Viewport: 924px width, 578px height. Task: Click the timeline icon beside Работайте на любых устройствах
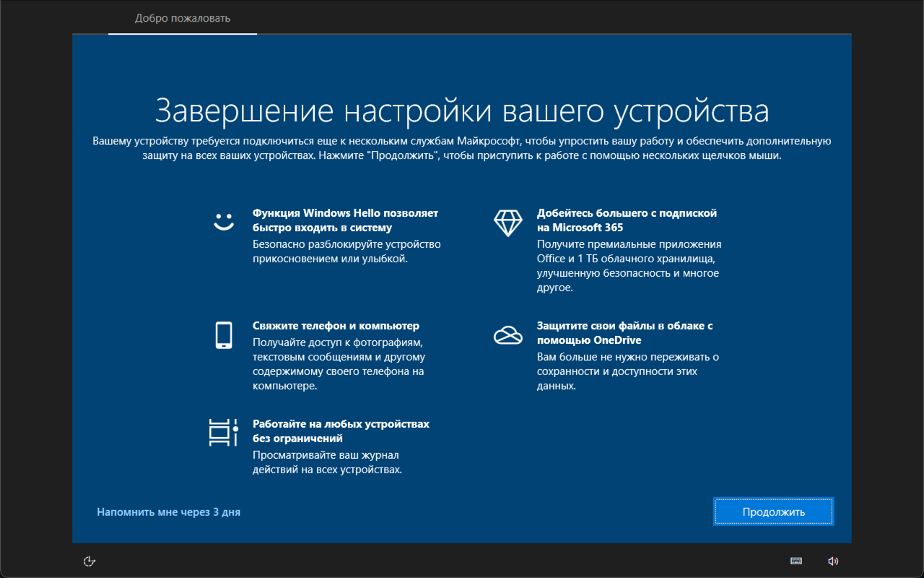coord(223,432)
